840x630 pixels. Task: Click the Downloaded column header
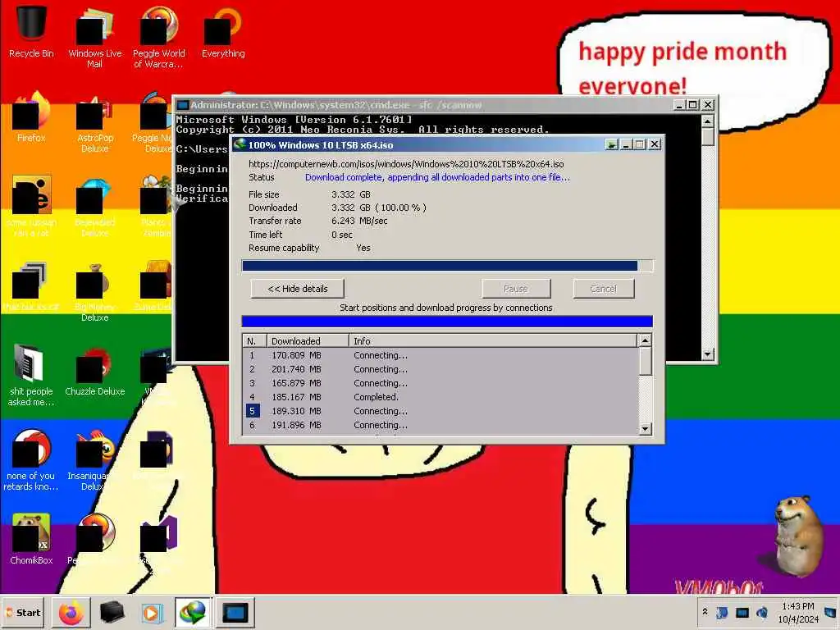tap(308, 341)
